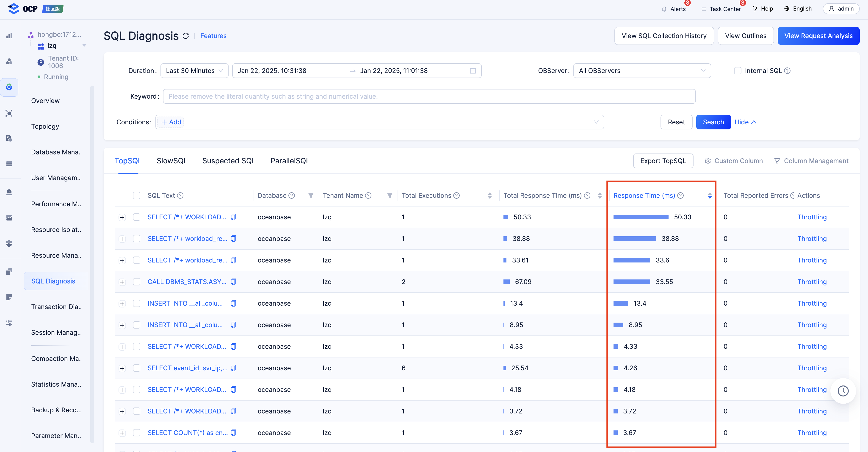The image size is (868, 452).
Task: Click the calendar icon in the date range field
Action: tap(473, 71)
